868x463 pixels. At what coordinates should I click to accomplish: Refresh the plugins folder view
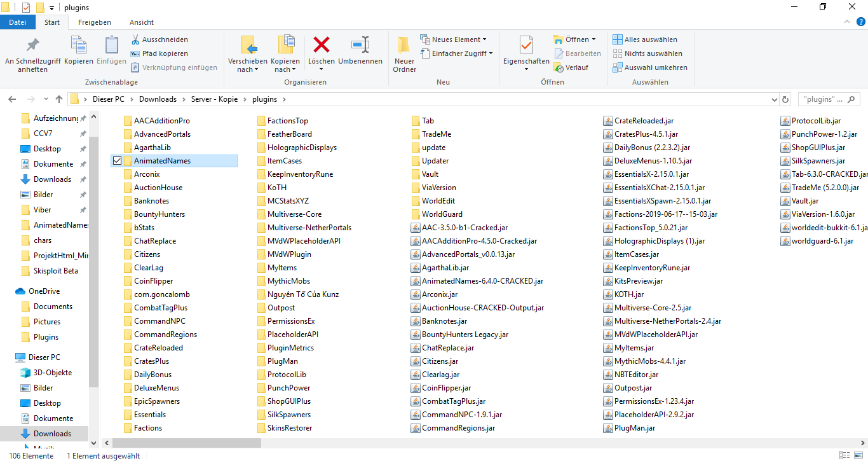pyautogui.click(x=785, y=99)
